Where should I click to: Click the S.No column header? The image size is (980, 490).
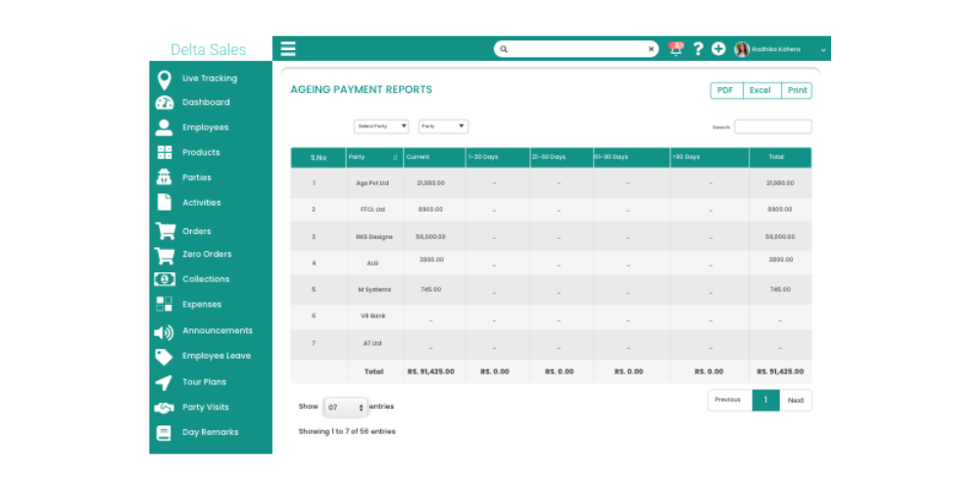point(318,158)
